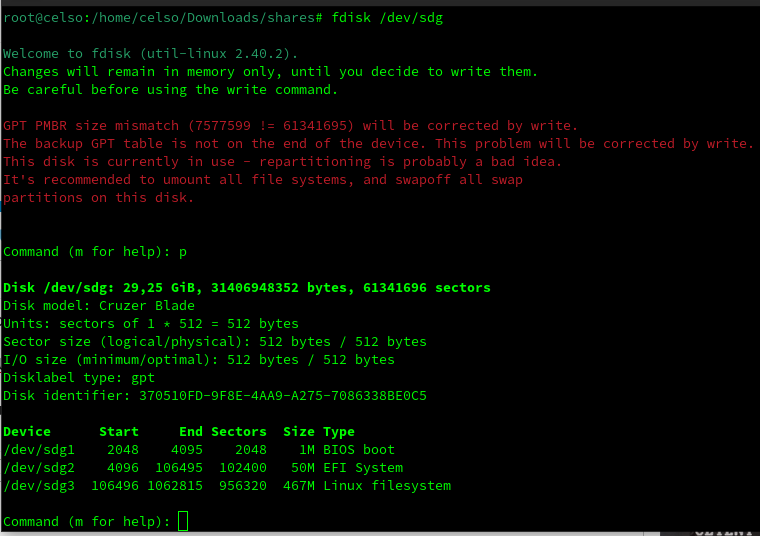This screenshot has width=760, height=536.
Task: Click the Type column header
Action: pos(339,432)
